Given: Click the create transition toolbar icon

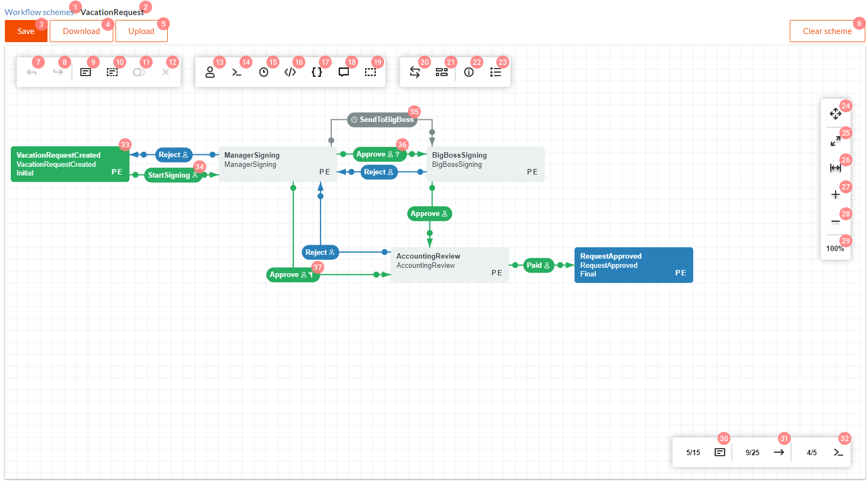Looking at the screenshot, I should tap(139, 72).
